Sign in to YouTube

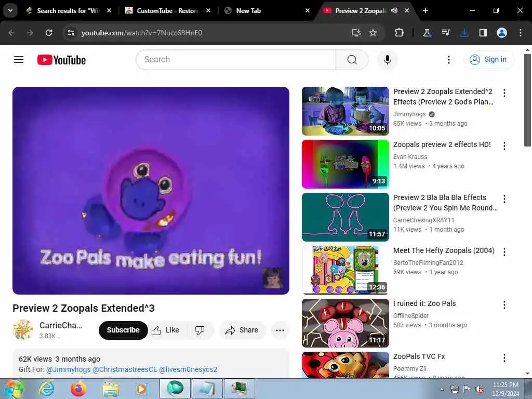pos(488,60)
